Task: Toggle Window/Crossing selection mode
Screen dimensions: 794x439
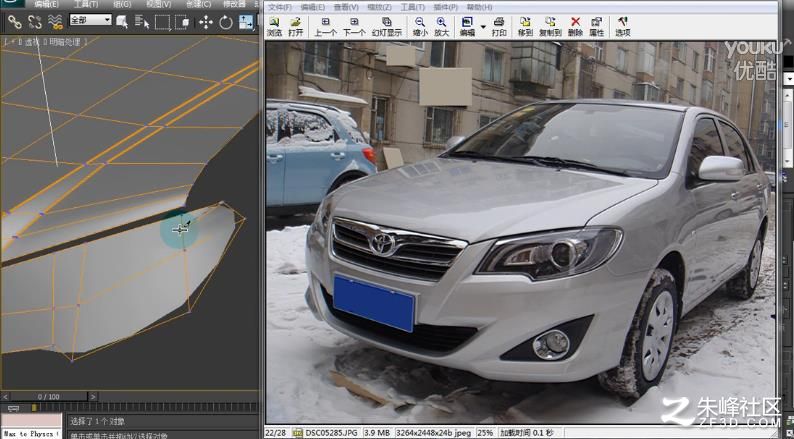Action: coord(182,22)
